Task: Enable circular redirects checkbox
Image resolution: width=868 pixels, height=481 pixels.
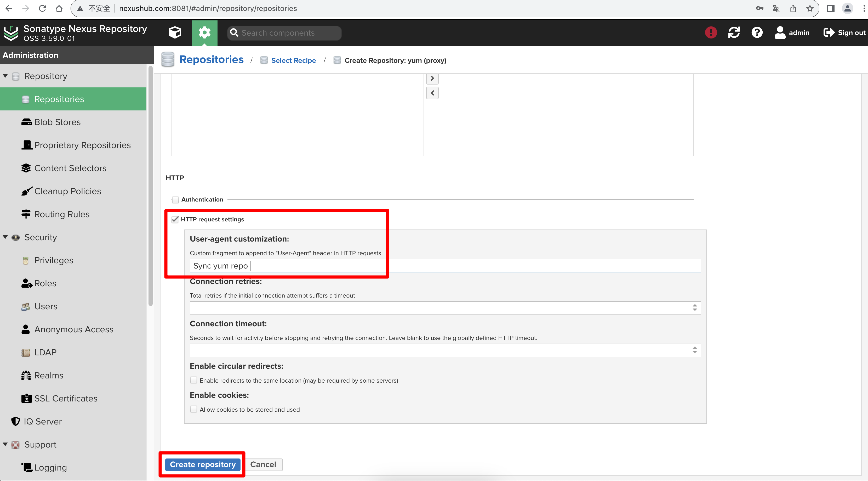Action: [x=194, y=380]
